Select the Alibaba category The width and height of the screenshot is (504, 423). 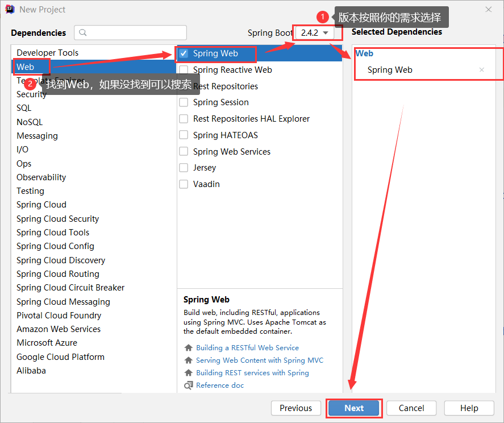click(31, 371)
